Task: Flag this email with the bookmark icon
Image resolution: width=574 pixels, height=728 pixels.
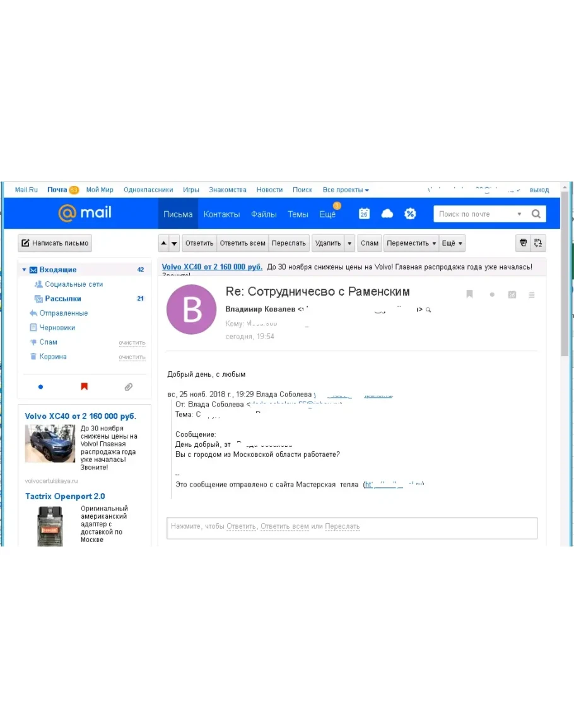Action: coord(469,294)
